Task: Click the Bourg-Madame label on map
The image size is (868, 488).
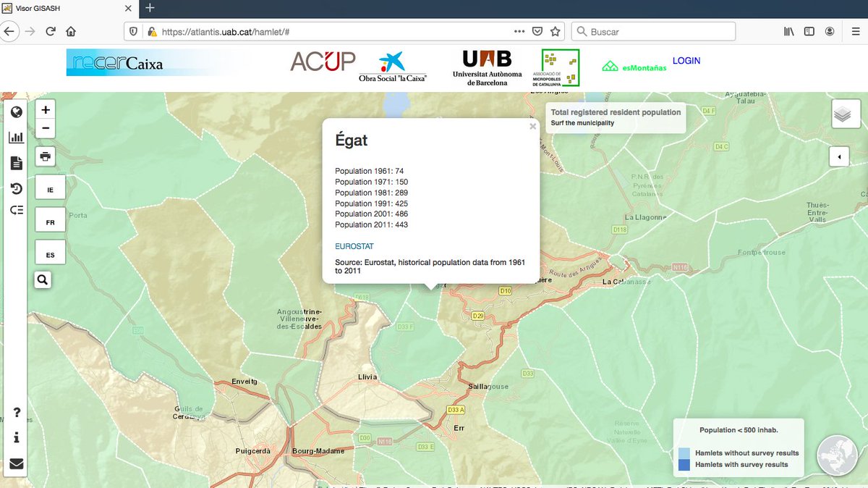Action: click(x=318, y=450)
